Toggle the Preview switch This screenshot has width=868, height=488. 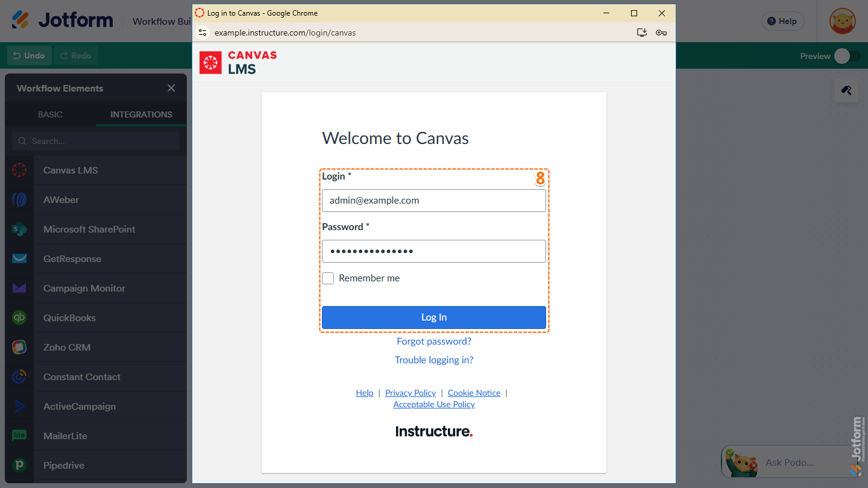pyautogui.click(x=847, y=56)
